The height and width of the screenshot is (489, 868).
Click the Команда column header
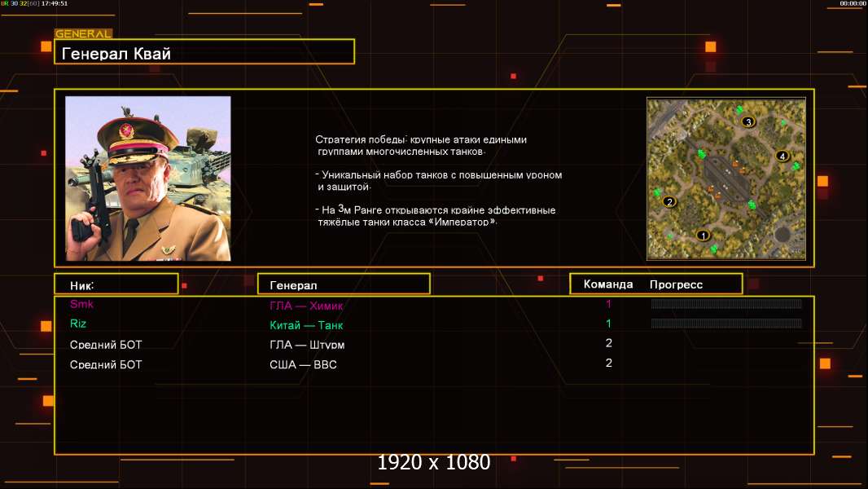pyautogui.click(x=608, y=284)
